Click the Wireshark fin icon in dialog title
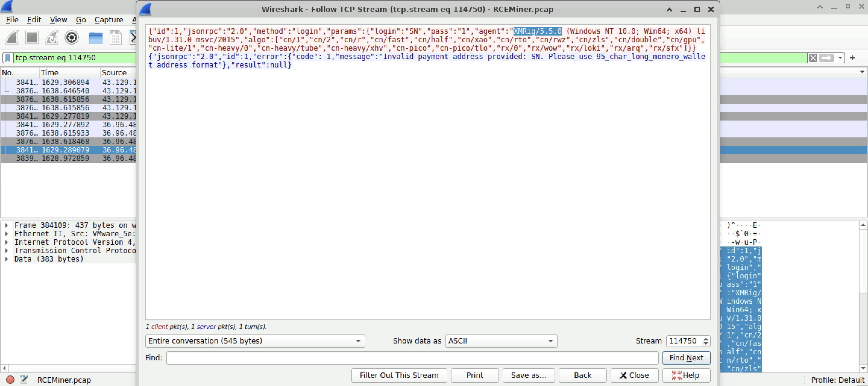 click(x=145, y=9)
